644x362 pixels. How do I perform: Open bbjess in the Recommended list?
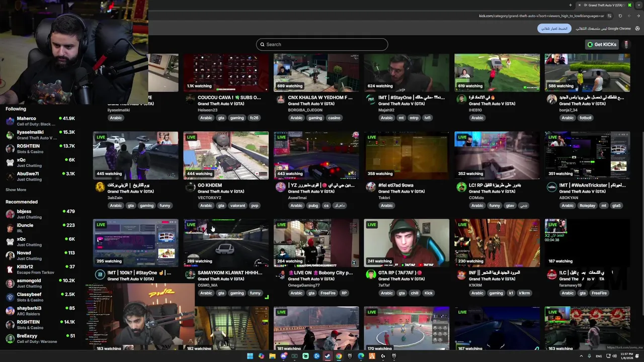coord(40,214)
